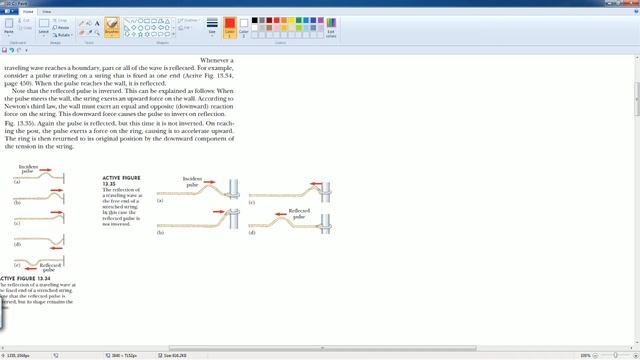Select the Fill with color bucket tool
Screen dimensions: 640x360
click(89, 24)
